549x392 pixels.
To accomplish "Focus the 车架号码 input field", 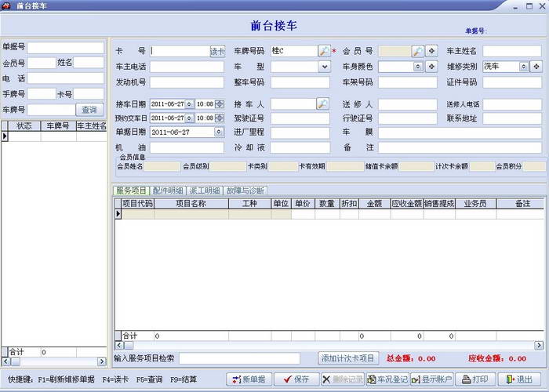I will 408,82.
